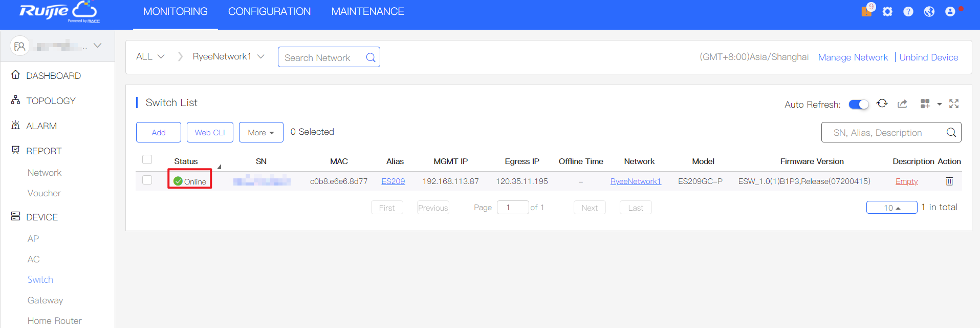The width and height of the screenshot is (980, 328).
Task: Open the column display grid icon
Action: (x=925, y=104)
